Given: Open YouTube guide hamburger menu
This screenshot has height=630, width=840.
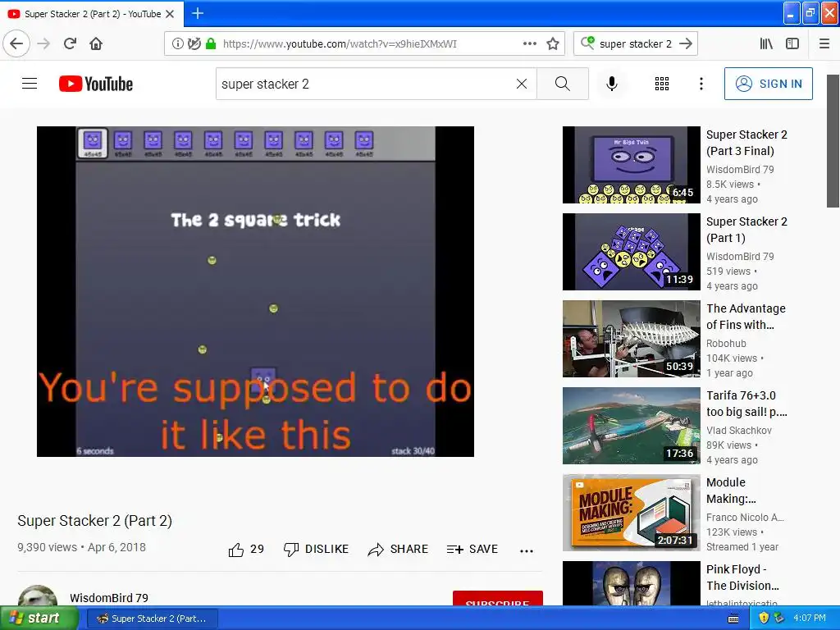Looking at the screenshot, I should point(30,84).
